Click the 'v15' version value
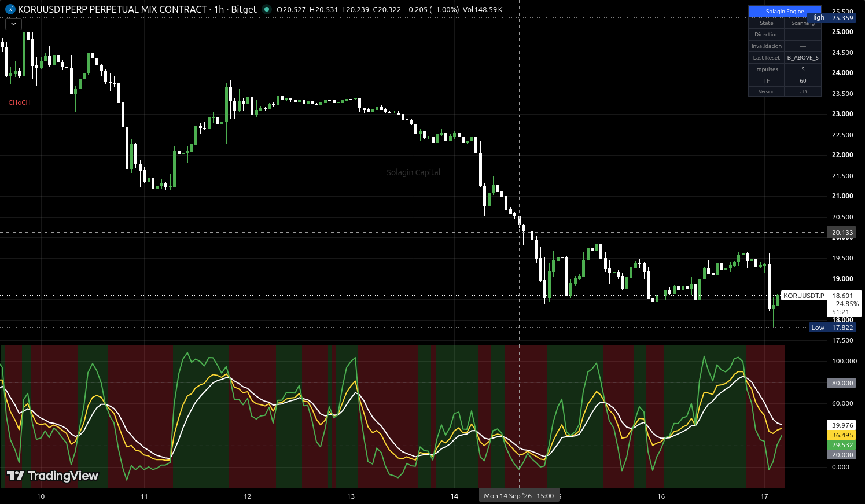This screenshot has height=504, width=865. [803, 91]
